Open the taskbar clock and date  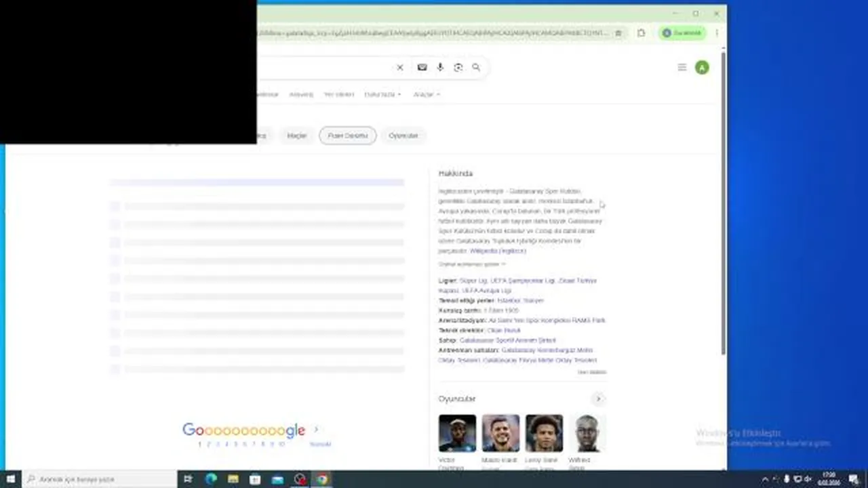tap(829, 479)
